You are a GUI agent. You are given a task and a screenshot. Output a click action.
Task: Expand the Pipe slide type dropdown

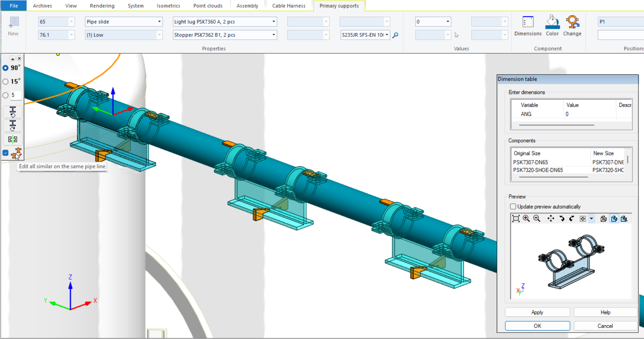159,22
